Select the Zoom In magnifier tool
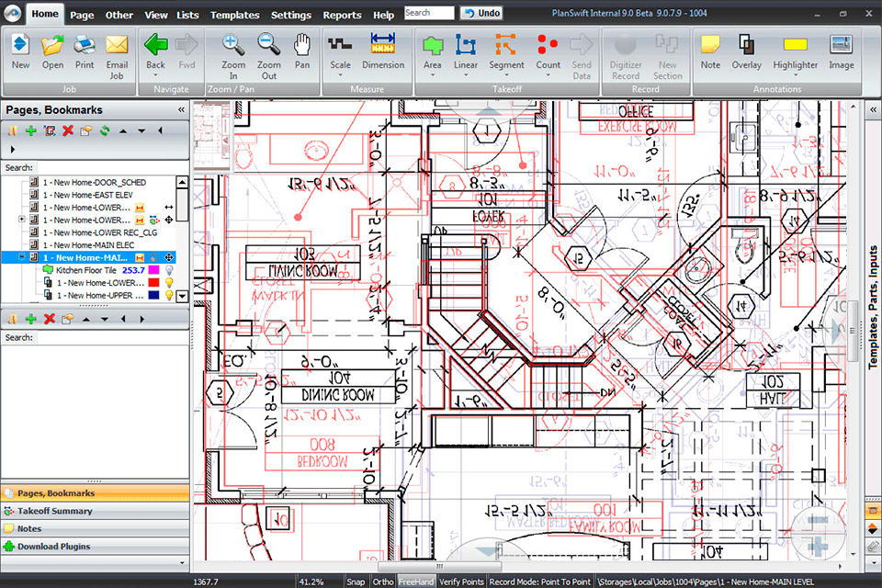 click(x=232, y=56)
